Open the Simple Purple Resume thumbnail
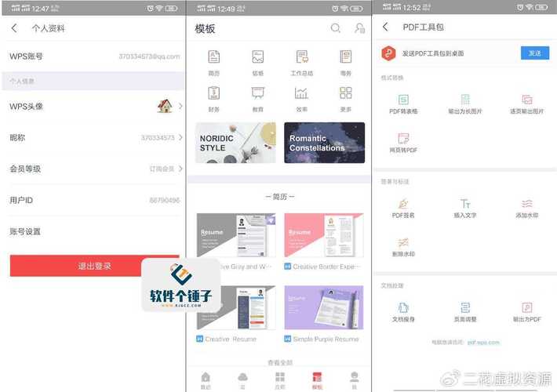 324,307
